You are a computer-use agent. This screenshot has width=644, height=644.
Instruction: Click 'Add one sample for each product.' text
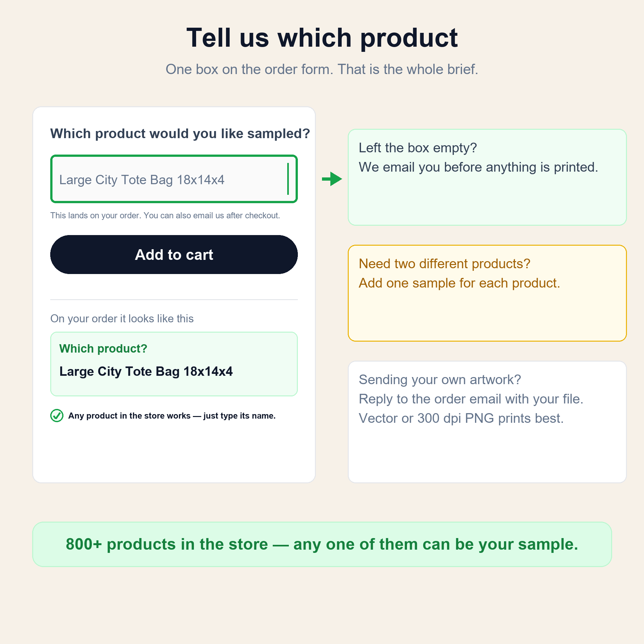coord(459,283)
